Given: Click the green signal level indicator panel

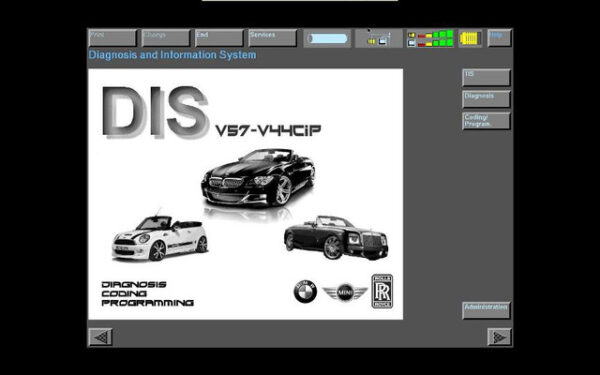Looking at the screenshot, I should click(x=430, y=38).
